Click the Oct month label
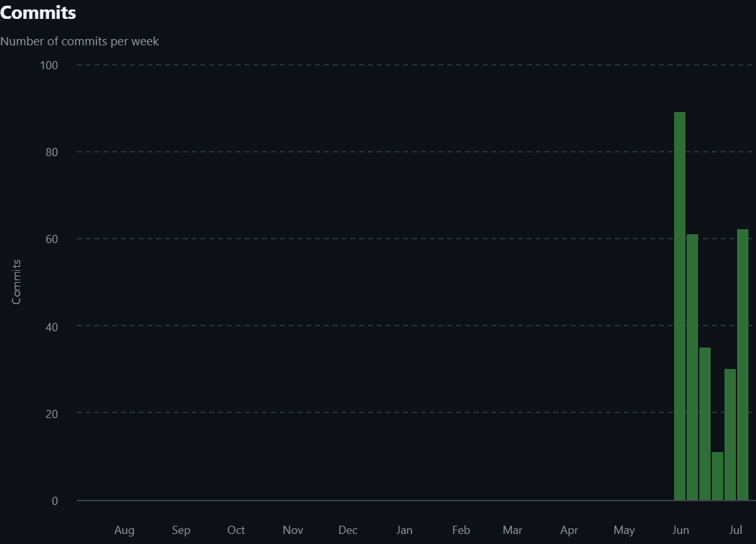The image size is (756, 544). tap(236, 530)
